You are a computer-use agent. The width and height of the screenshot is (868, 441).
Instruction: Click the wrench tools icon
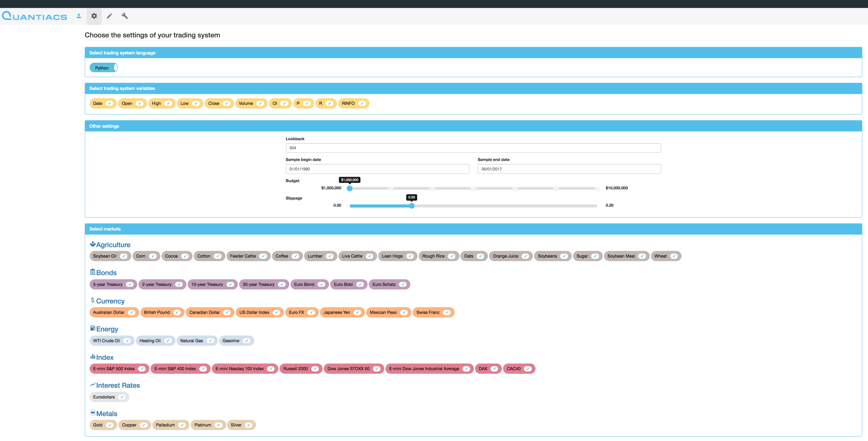pyautogui.click(x=124, y=16)
